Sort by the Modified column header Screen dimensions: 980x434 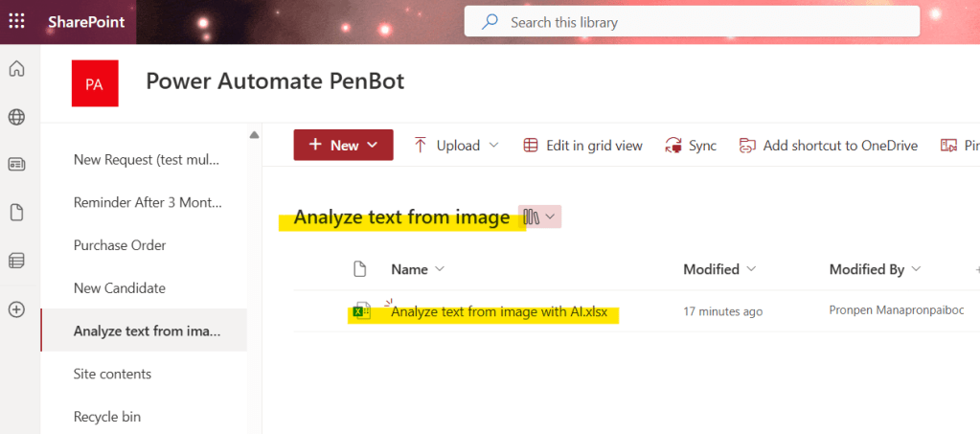pyautogui.click(x=718, y=269)
